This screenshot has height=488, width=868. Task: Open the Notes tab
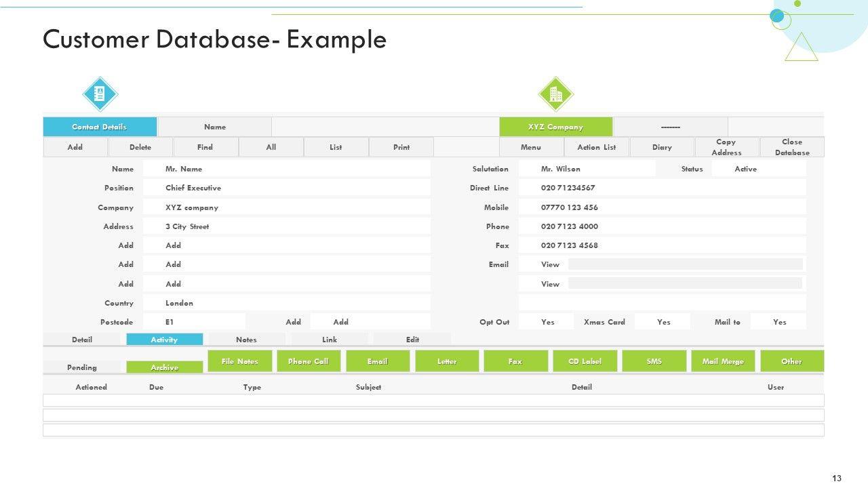coord(246,340)
